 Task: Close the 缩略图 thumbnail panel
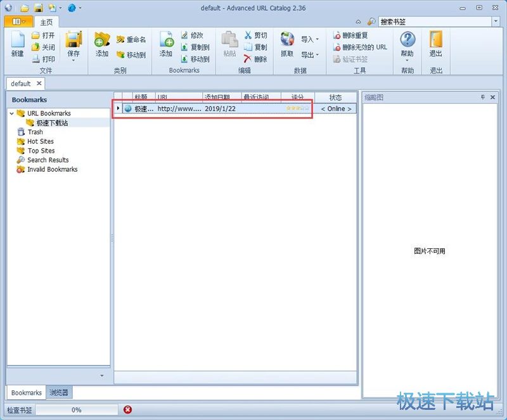click(493, 97)
